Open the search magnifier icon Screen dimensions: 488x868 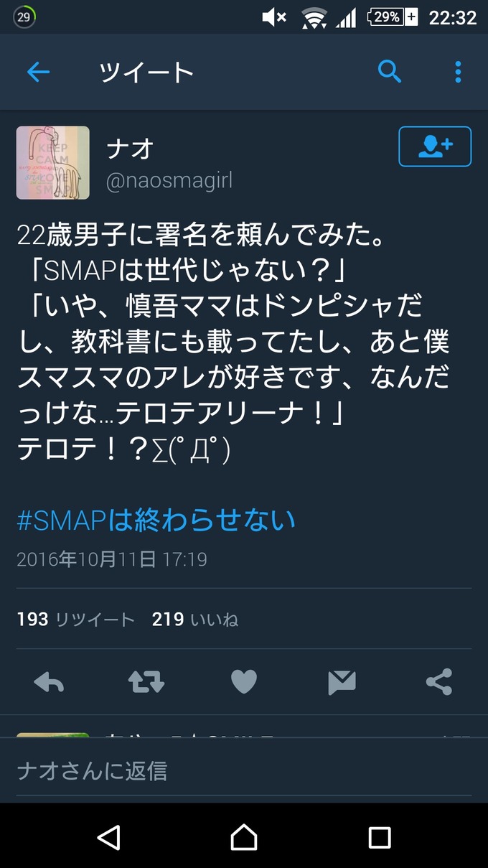pyautogui.click(x=390, y=72)
